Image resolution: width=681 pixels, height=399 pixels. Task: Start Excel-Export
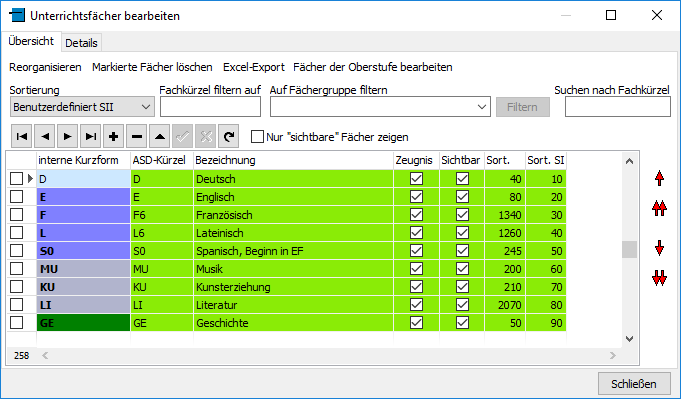[254, 67]
